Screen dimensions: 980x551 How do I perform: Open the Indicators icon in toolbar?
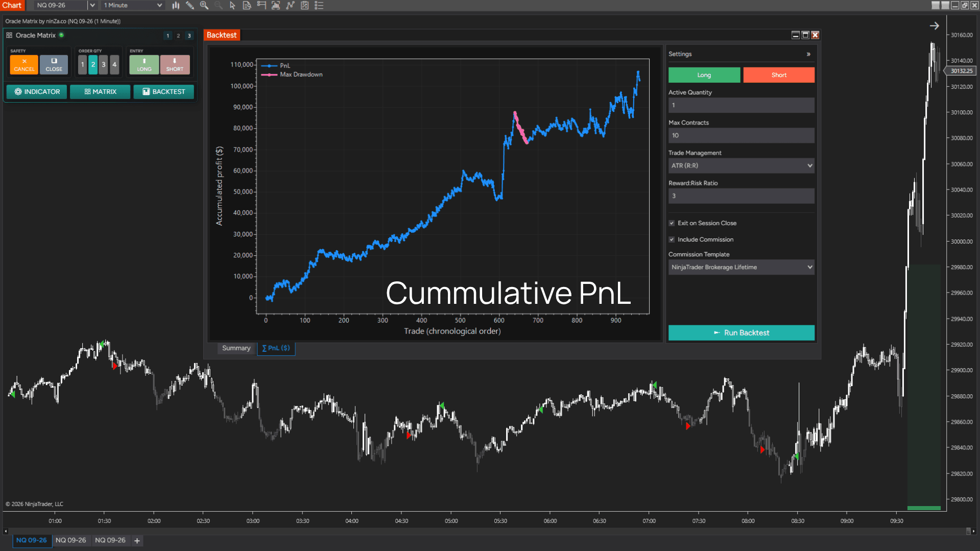290,5
